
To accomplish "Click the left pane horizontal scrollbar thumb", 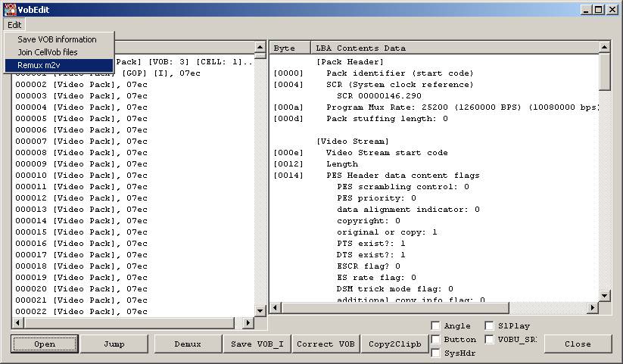I will (x=129, y=322).
